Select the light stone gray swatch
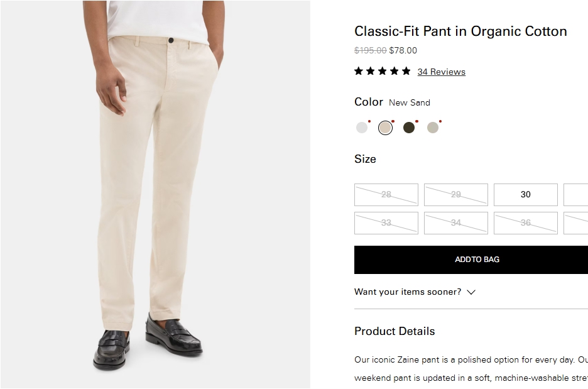Image resolution: width=588 pixels, height=389 pixels. [x=433, y=128]
